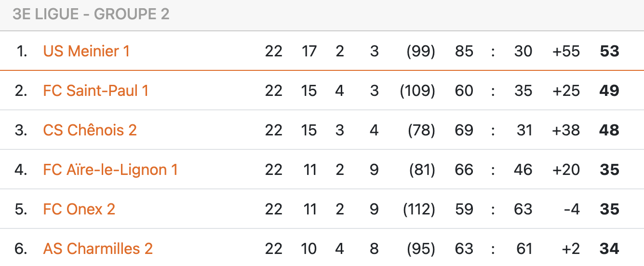Click the bold 34 points for Charmilles
This screenshot has height=266, width=644.
609,249
